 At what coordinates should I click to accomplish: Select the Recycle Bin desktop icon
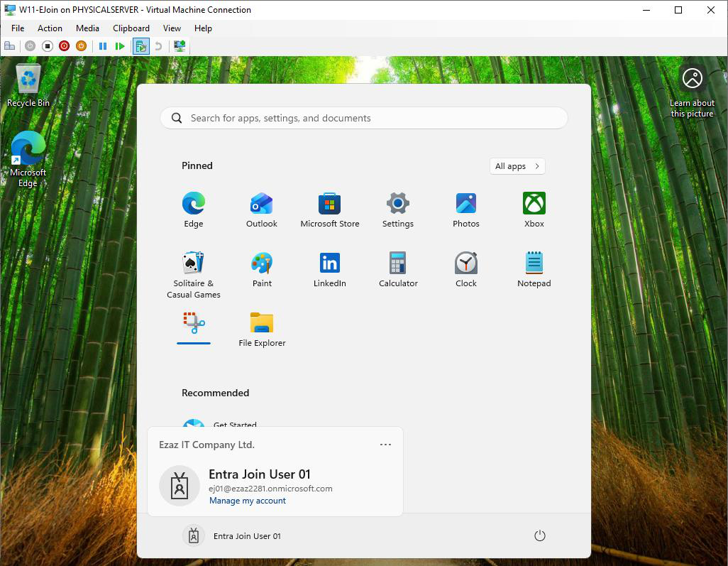28,86
